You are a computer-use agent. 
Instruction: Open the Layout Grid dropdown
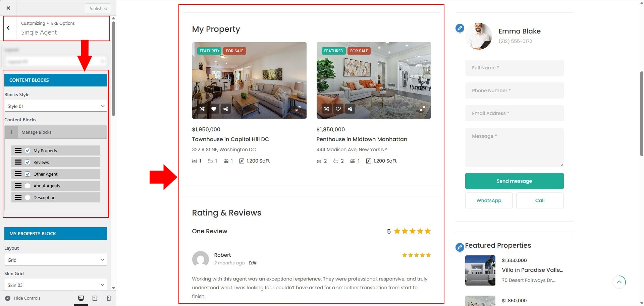[56, 260]
